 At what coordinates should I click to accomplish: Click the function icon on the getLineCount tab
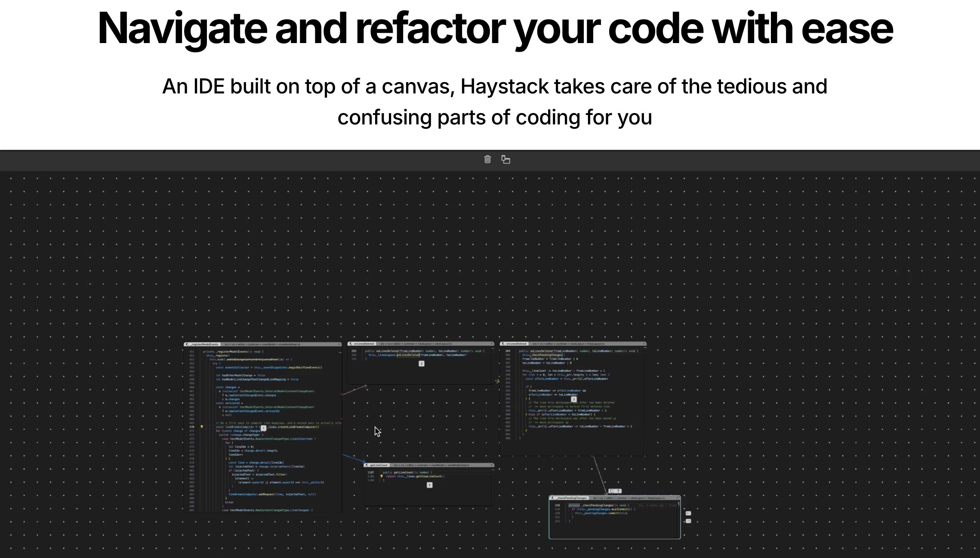click(x=367, y=465)
